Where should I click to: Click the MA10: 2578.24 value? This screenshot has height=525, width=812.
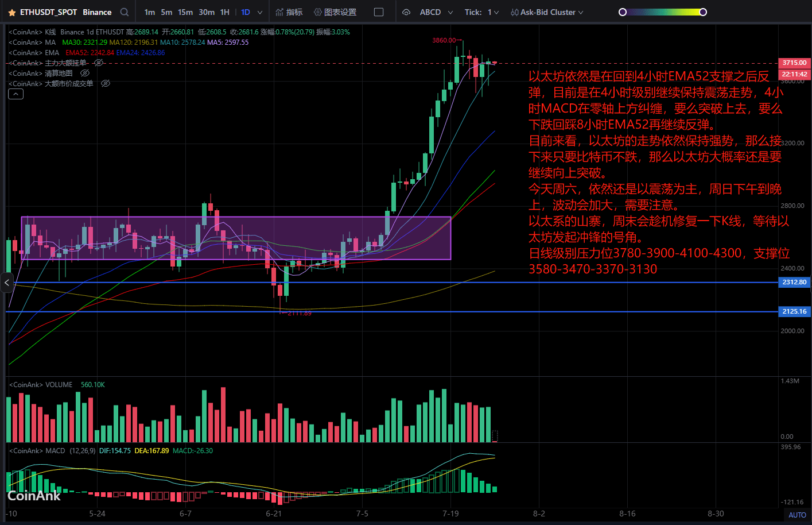pos(182,43)
